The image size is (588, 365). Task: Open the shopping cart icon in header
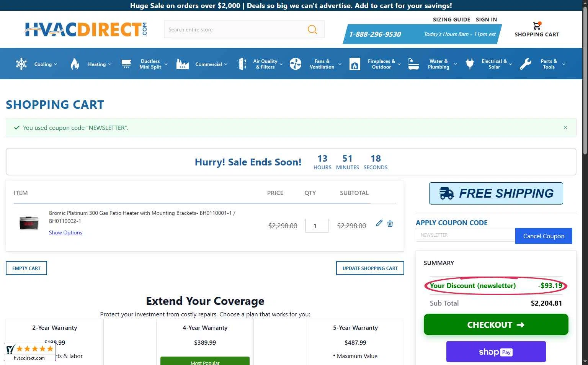click(x=537, y=26)
